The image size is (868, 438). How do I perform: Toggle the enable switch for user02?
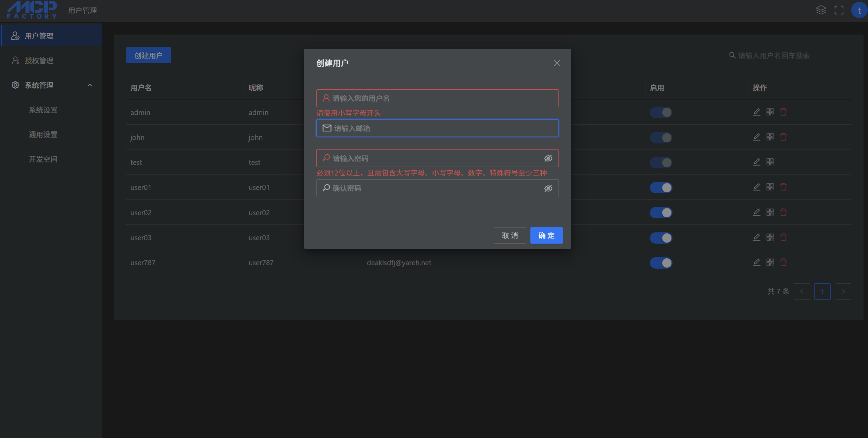[x=661, y=212]
